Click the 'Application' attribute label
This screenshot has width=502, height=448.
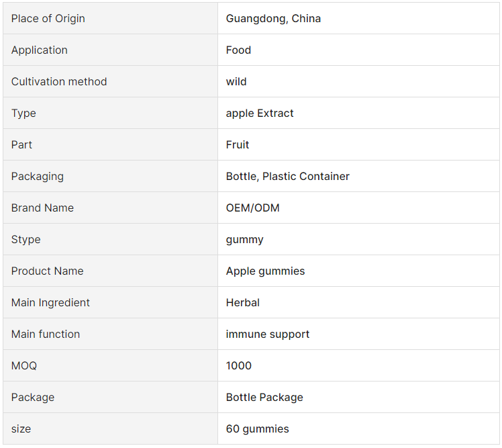pyautogui.click(x=40, y=50)
